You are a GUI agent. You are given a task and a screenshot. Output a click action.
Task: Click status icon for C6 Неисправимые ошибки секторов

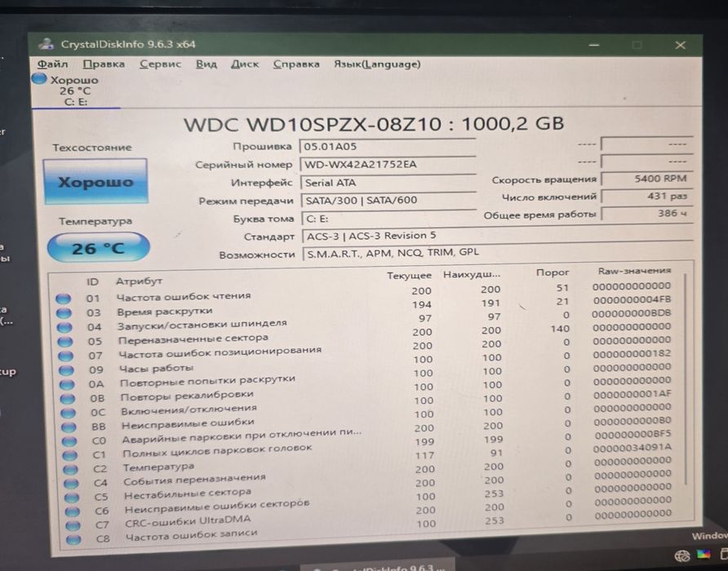coord(72,511)
